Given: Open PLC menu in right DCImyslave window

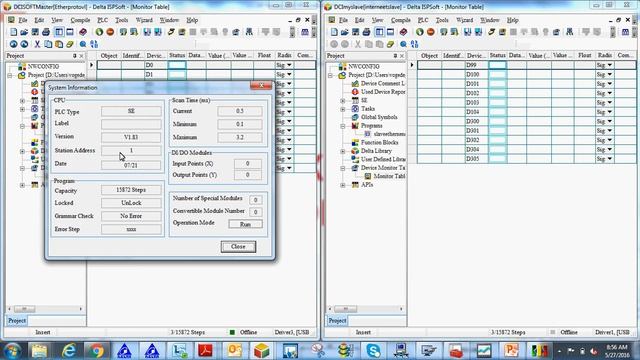Looking at the screenshot, I should [x=423, y=20].
